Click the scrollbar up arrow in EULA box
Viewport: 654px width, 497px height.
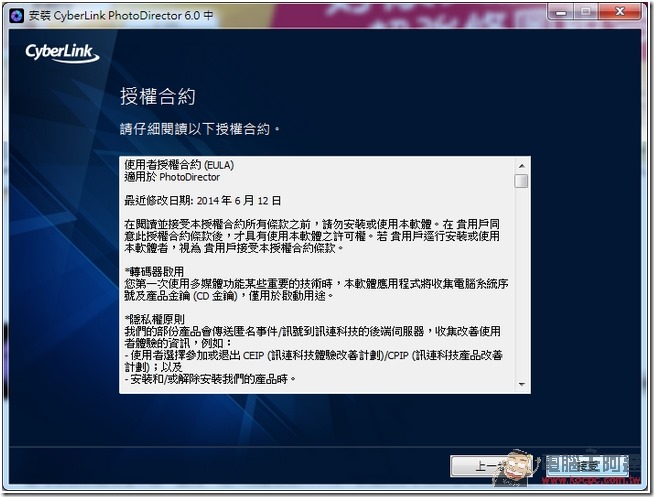[x=521, y=165]
